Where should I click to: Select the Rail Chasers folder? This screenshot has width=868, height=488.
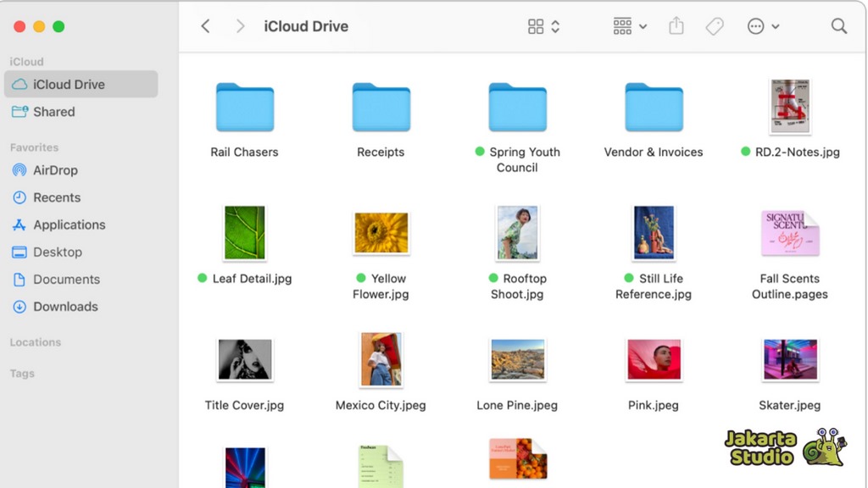pyautogui.click(x=245, y=108)
